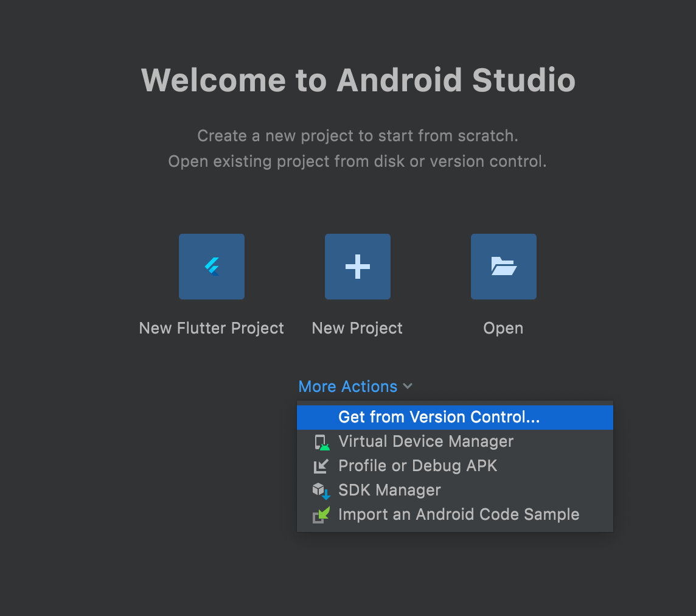
Task: Click the SDK Manager box icon
Action: [x=321, y=491]
